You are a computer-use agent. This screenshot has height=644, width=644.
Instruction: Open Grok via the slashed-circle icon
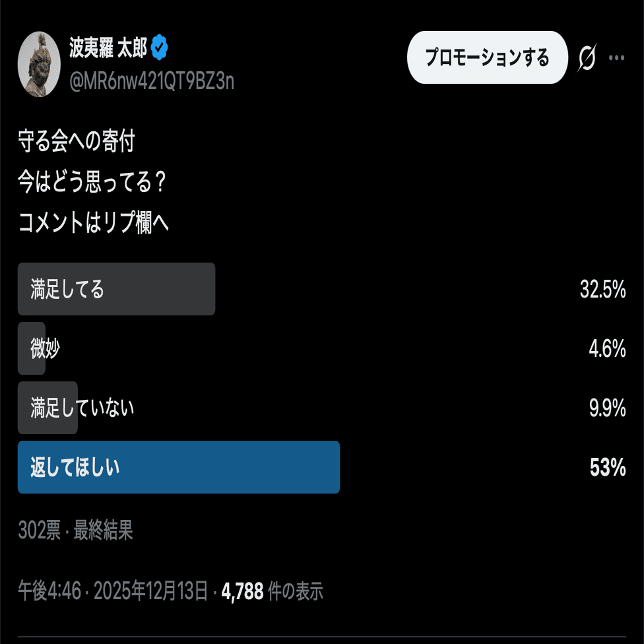(x=587, y=58)
